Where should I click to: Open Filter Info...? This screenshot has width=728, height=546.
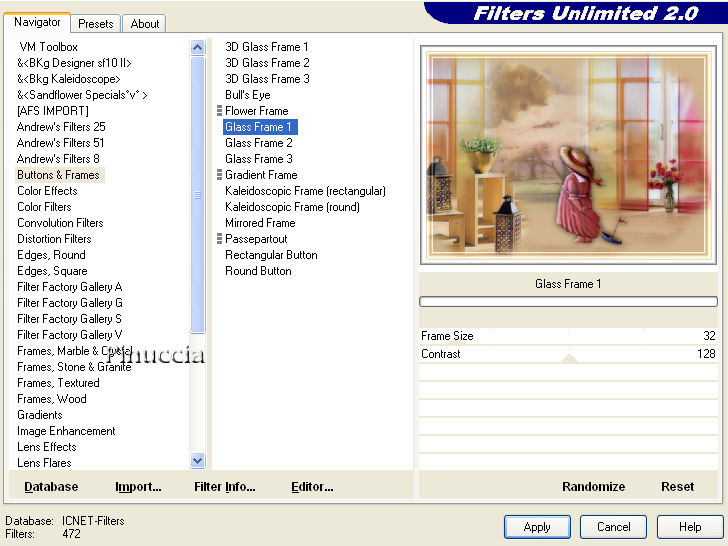tap(225, 487)
